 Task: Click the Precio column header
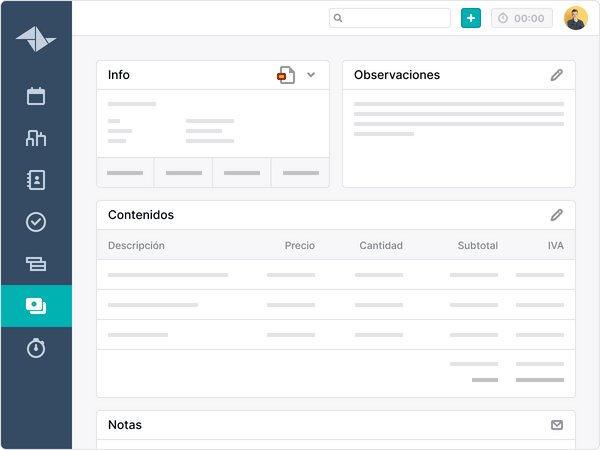click(x=299, y=245)
